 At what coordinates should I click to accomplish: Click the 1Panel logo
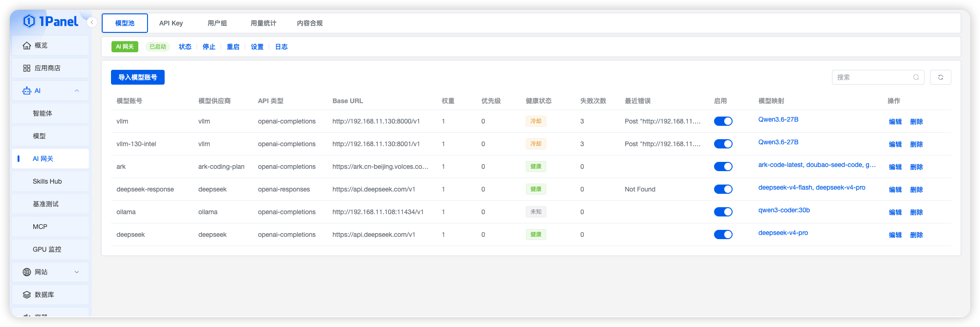tap(50, 21)
